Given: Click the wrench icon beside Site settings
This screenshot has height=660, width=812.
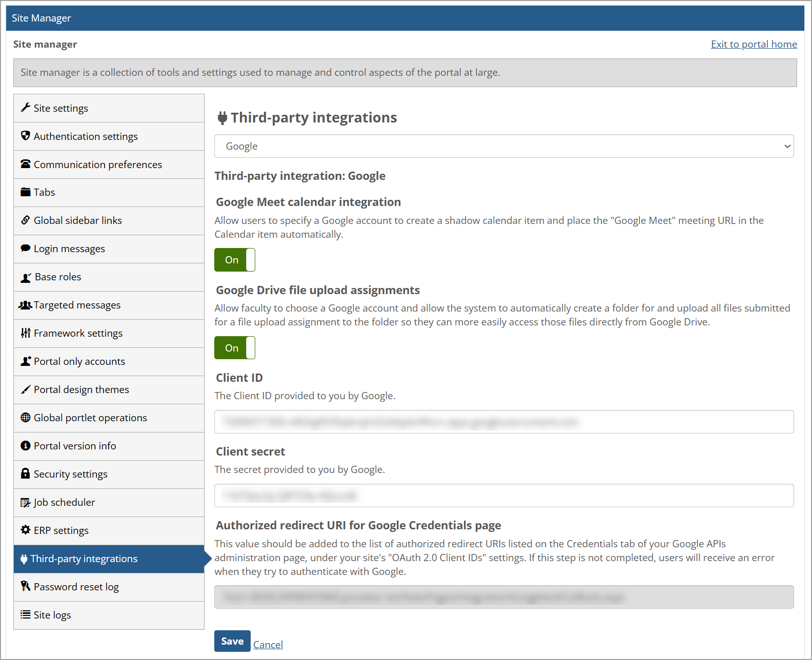Looking at the screenshot, I should tap(25, 108).
